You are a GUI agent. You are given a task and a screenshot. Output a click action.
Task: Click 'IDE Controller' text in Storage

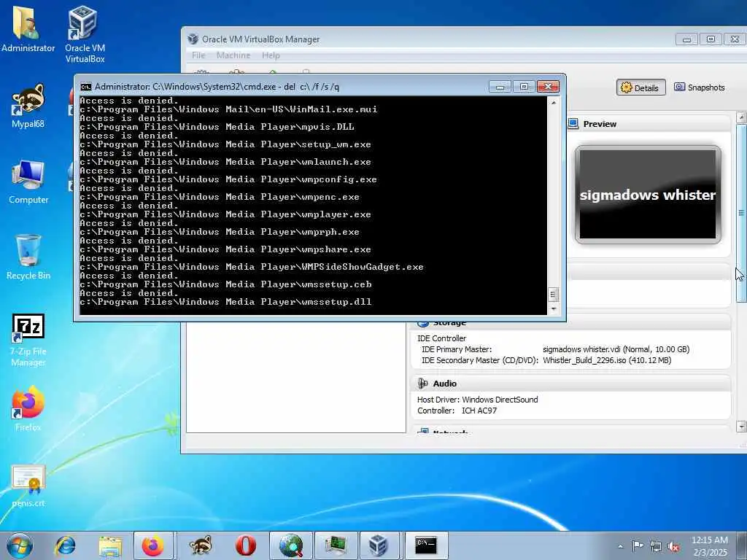[x=441, y=338]
